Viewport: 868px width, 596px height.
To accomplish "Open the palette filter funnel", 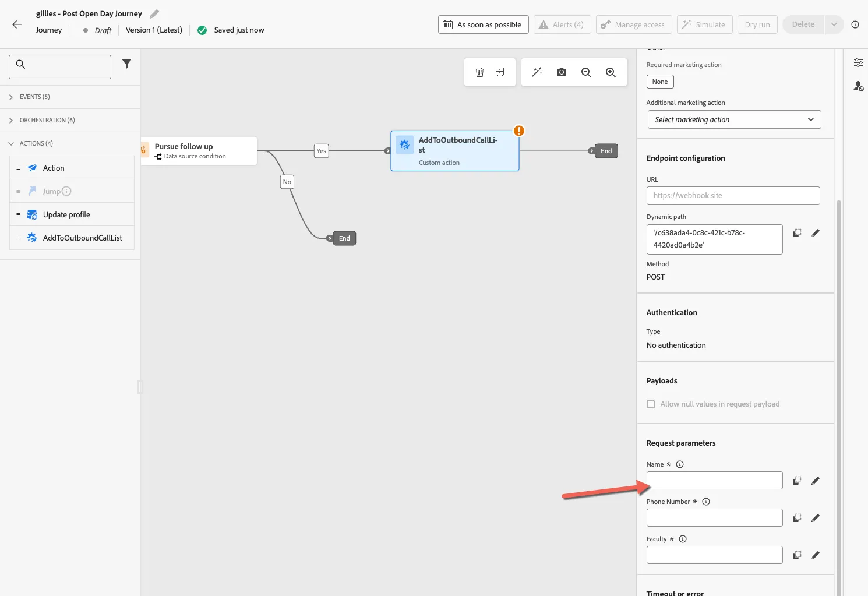I will click(x=126, y=64).
